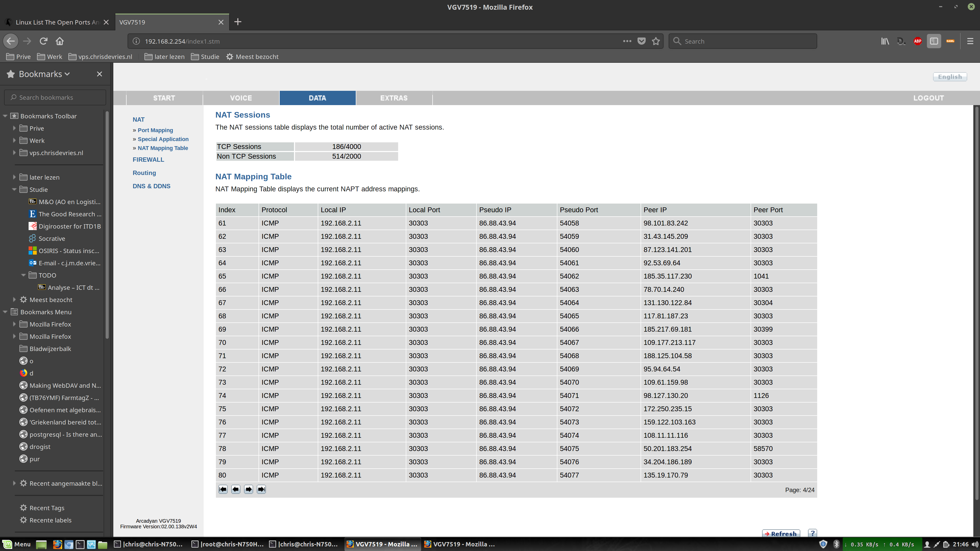Screen dimensions: 980x551
Task: Close the VGV7519 browser tab
Action: click(x=221, y=22)
